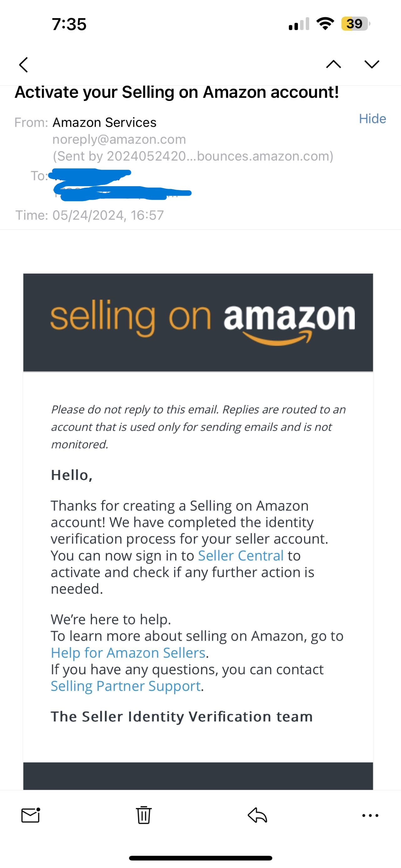Image resolution: width=401 pixels, height=868 pixels.
Task: Open the Seller Central link
Action: point(241,556)
